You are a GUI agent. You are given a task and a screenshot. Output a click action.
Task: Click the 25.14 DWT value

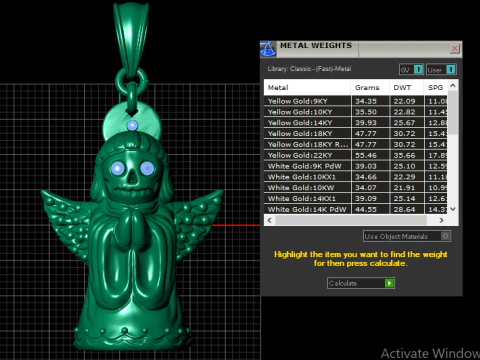404,199
